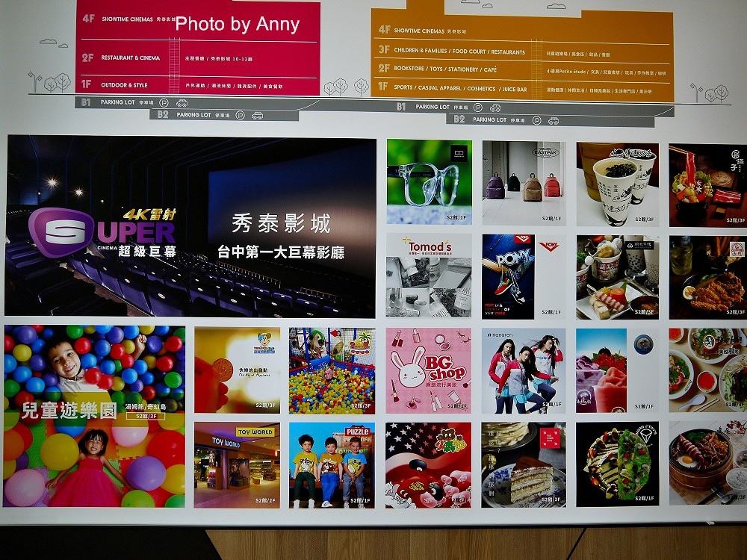Screen dimensions: 747x560
Task: Open the Toy World storefront tile
Action: click(238, 464)
